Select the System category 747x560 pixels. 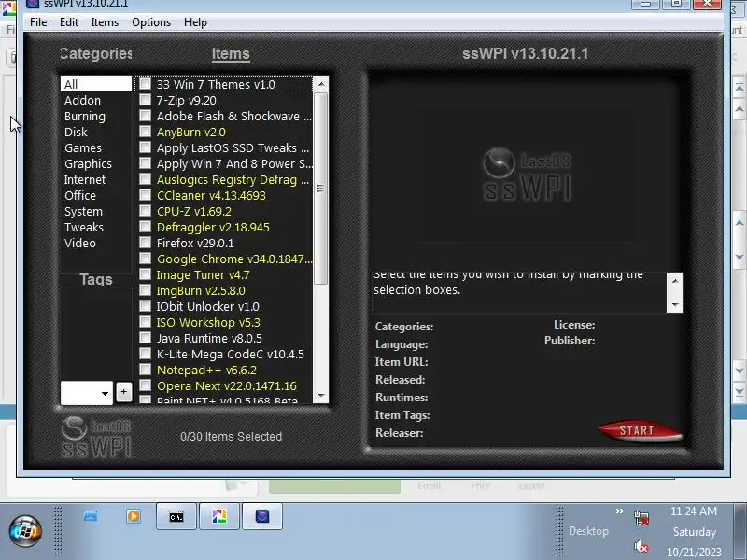[x=96, y=212]
